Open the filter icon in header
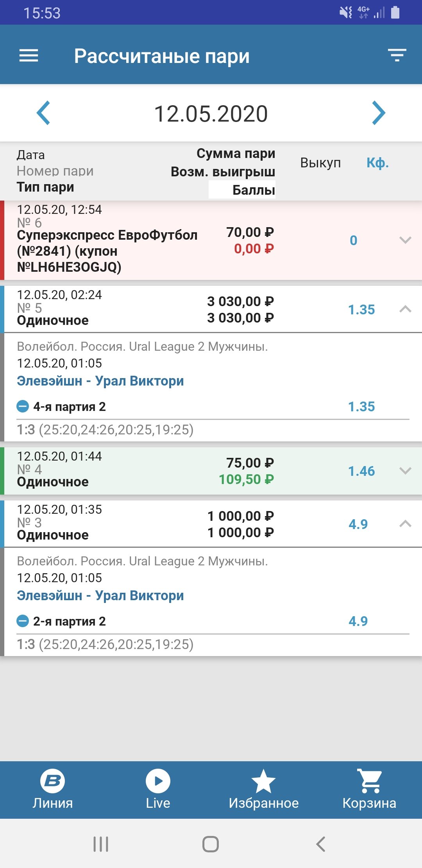Image resolution: width=422 pixels, height=868 pixels. [397, 55]
